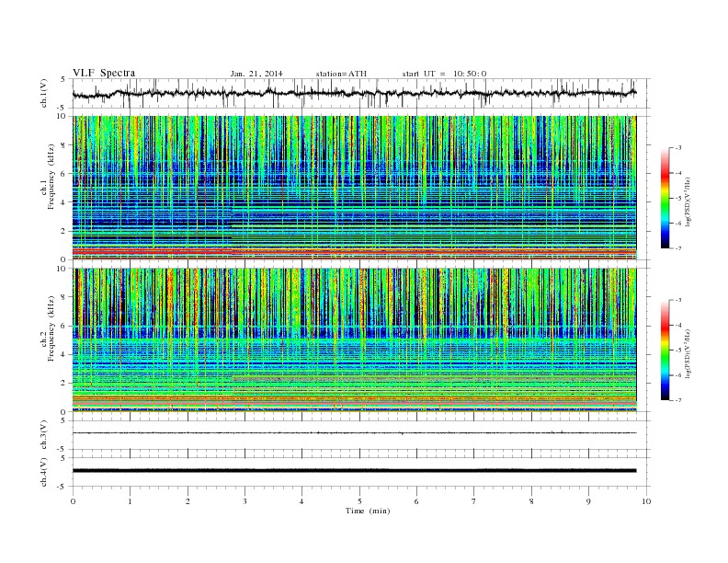Image resolution: width=728 pixels, height=563 pixels.
Task: Click the "-7" tick on ch.2 colorbar
Action: tap(678, 400)
